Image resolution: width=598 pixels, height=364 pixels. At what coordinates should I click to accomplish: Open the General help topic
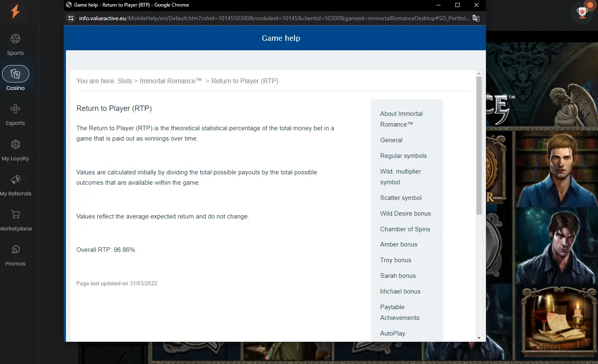[x=391, y=140]
